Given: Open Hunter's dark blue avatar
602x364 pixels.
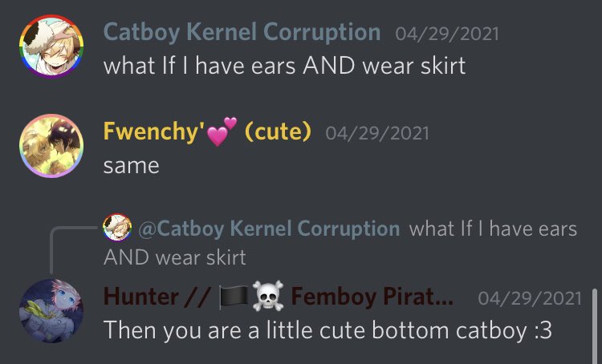Looking at the screenshot, I should 51,311.
